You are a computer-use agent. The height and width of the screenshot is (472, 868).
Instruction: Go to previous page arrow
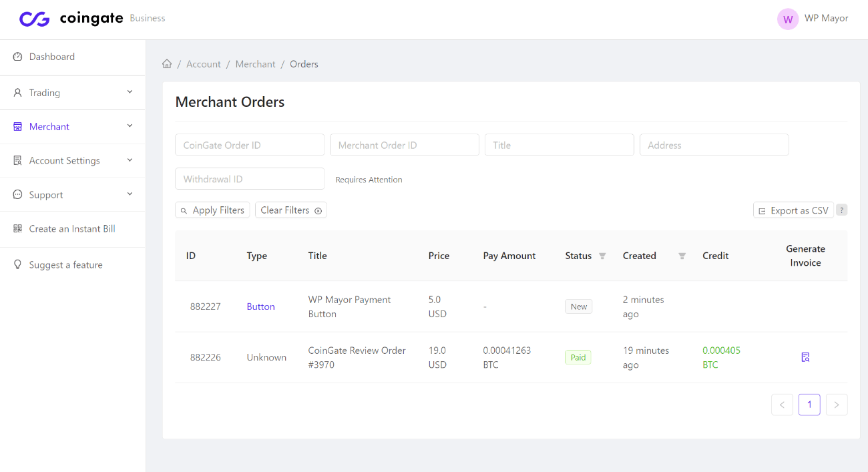click(782, 405)
